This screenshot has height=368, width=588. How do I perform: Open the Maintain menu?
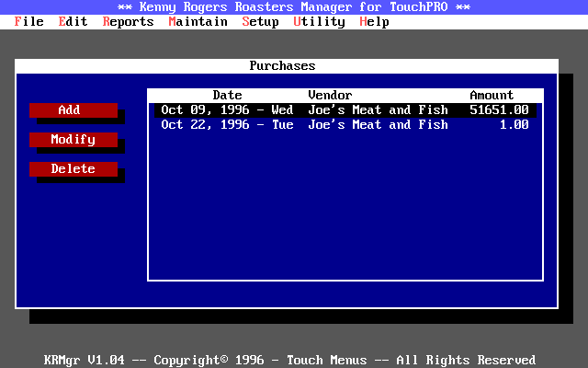[x=198, y=22]
